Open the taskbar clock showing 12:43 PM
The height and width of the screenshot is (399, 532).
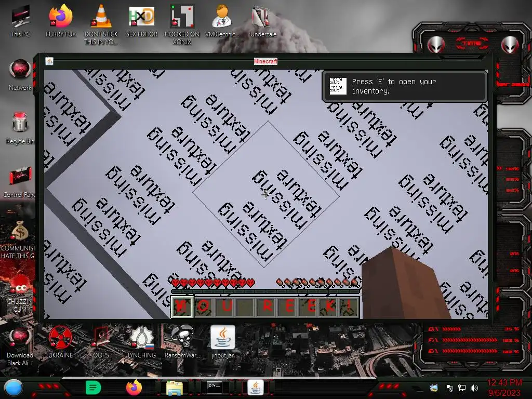[504, 388]
